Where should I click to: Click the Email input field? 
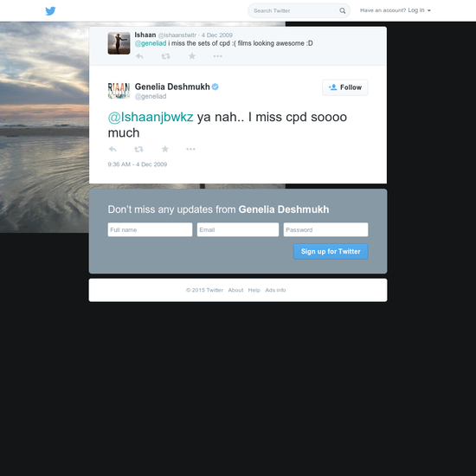pos(238,230)
